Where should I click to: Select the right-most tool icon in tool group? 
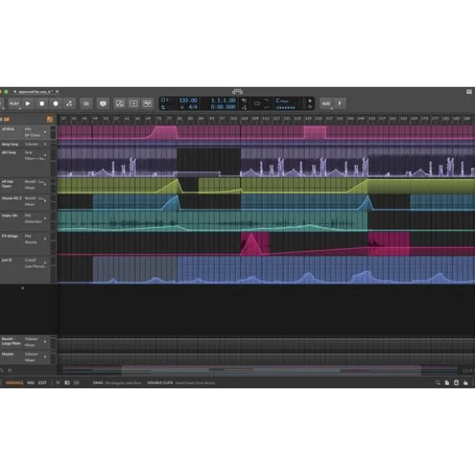coord(147,104)
